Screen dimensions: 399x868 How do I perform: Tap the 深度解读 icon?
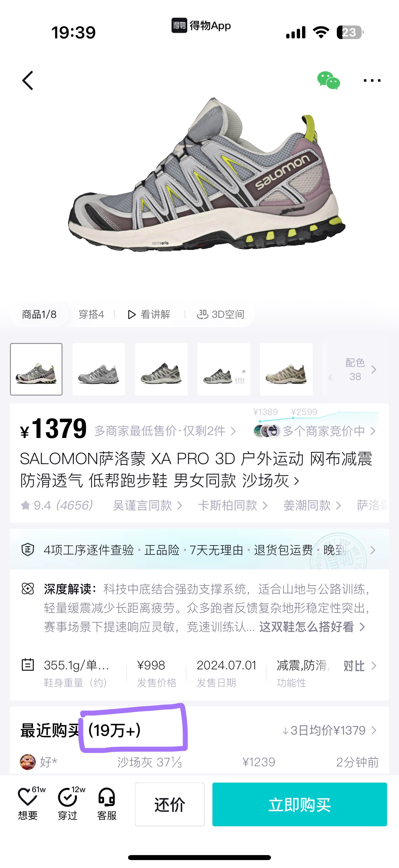pos(27,589)
